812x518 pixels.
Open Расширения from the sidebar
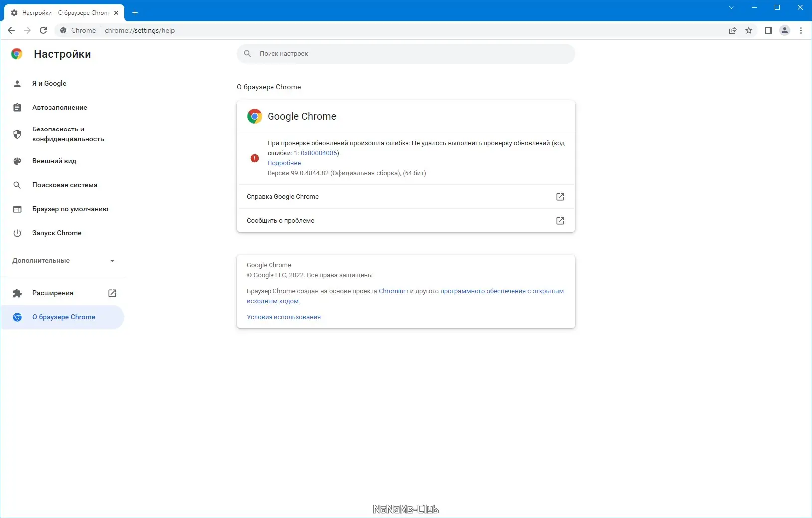pyautogui.click(x=62, y=293)
